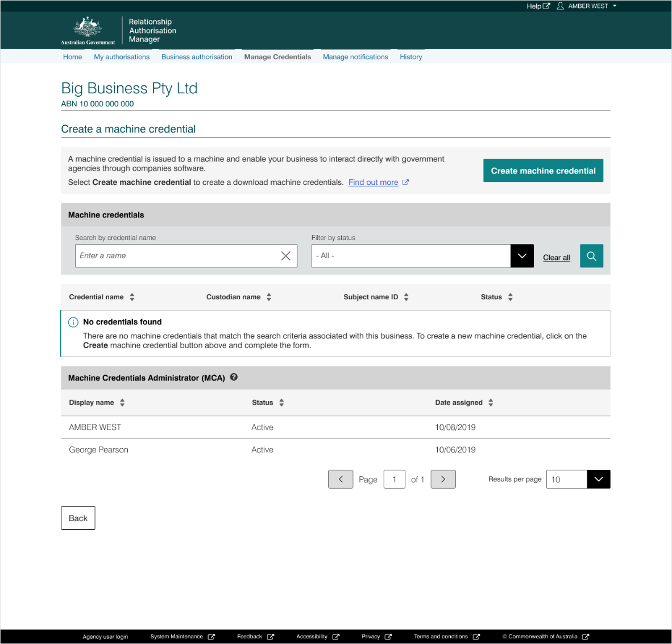Sort by Credential name column arrows
Screen dimensions: 672x644
tap(132, 297)
